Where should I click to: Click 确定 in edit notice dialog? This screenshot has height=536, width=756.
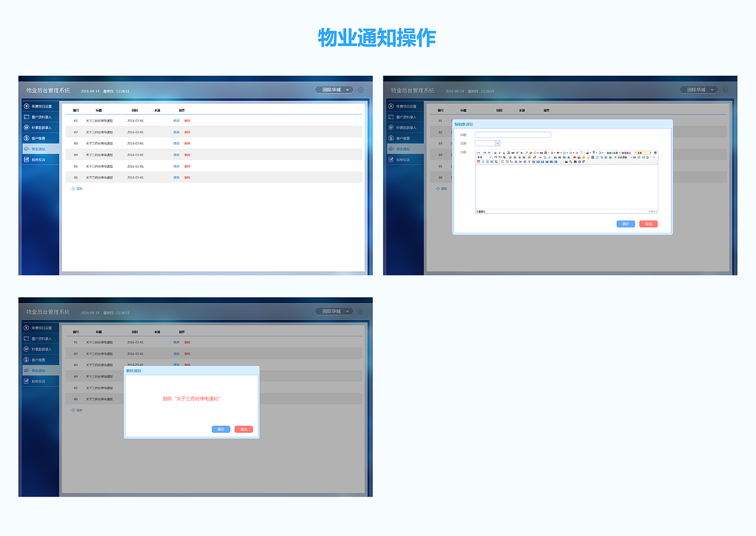[x=625, y=224]
